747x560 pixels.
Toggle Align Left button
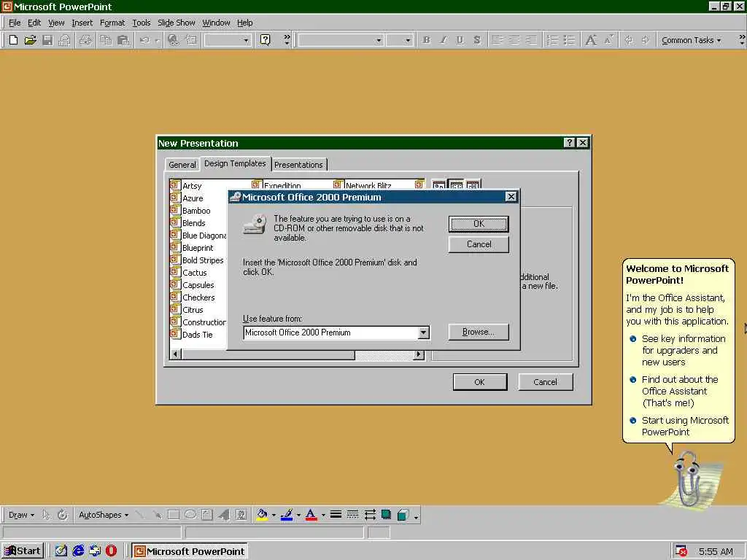[x=497, y=40]
